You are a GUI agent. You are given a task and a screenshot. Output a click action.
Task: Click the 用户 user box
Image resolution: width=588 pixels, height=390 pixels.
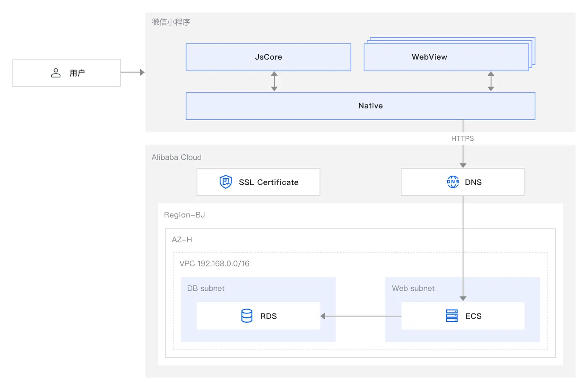tap(66, 73)
